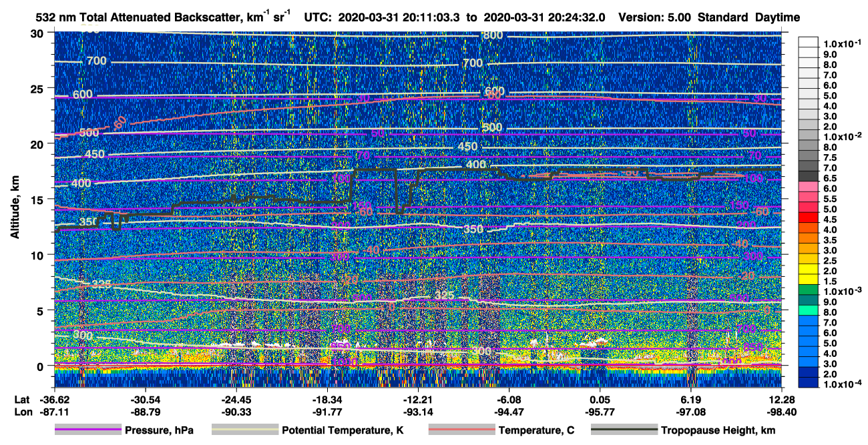Click longitude value -95.77

click(600, 412)
